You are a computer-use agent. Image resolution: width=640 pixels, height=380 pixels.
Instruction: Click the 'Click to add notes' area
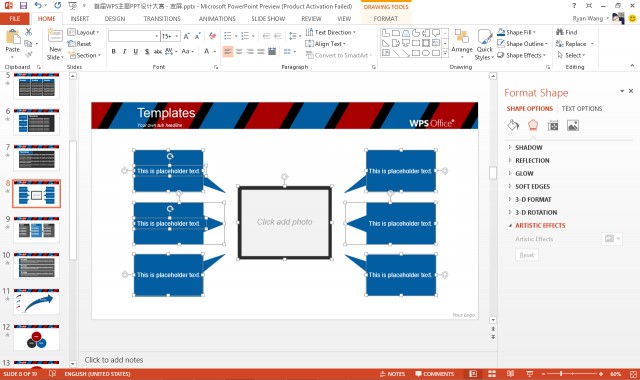[x=114, y=360]
